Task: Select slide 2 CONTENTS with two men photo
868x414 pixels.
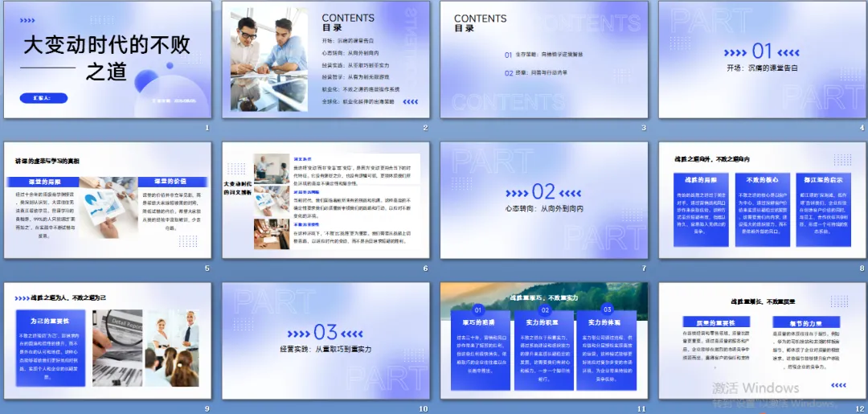Action: click(325, 59)
